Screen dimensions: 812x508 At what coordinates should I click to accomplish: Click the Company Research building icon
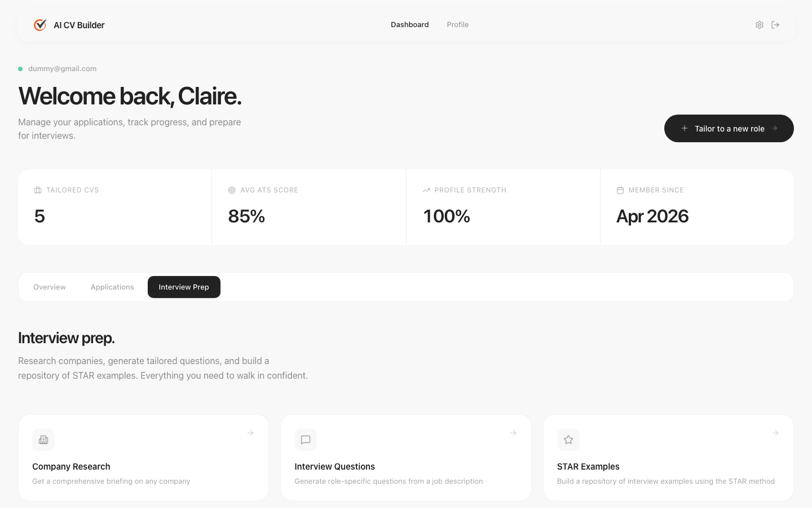point(43,440)
